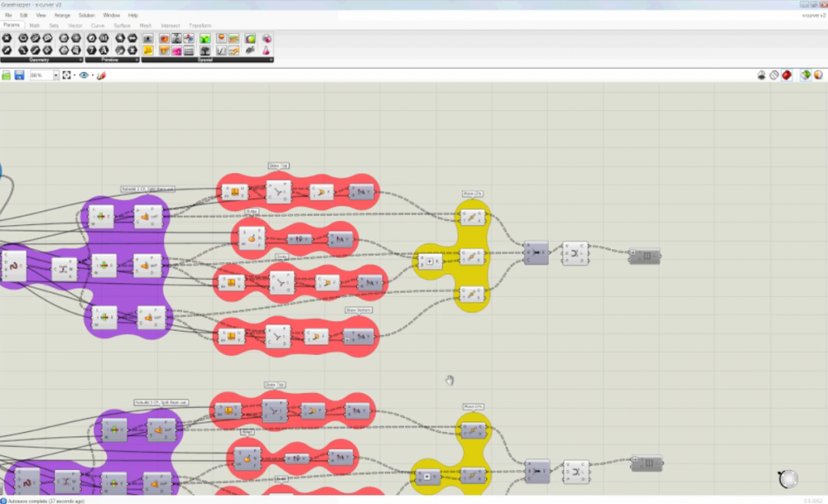Switch to the Vector tab
The width and height of the screenshot is (828, 504).
[x=75, y=25]
